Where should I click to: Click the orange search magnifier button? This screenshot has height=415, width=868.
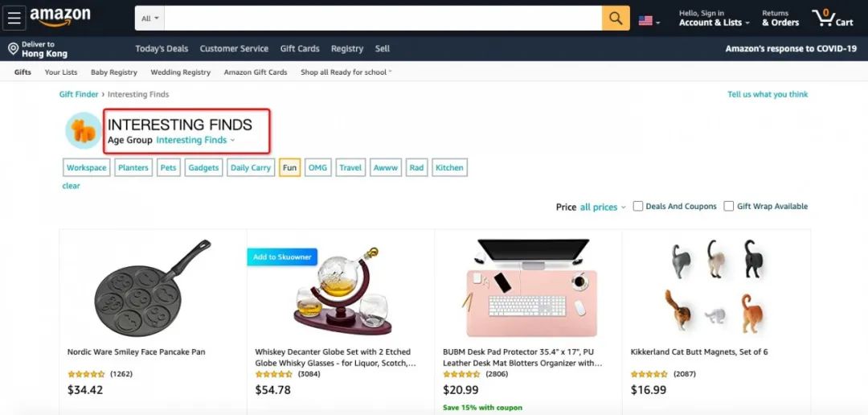[x=616, y=18]
